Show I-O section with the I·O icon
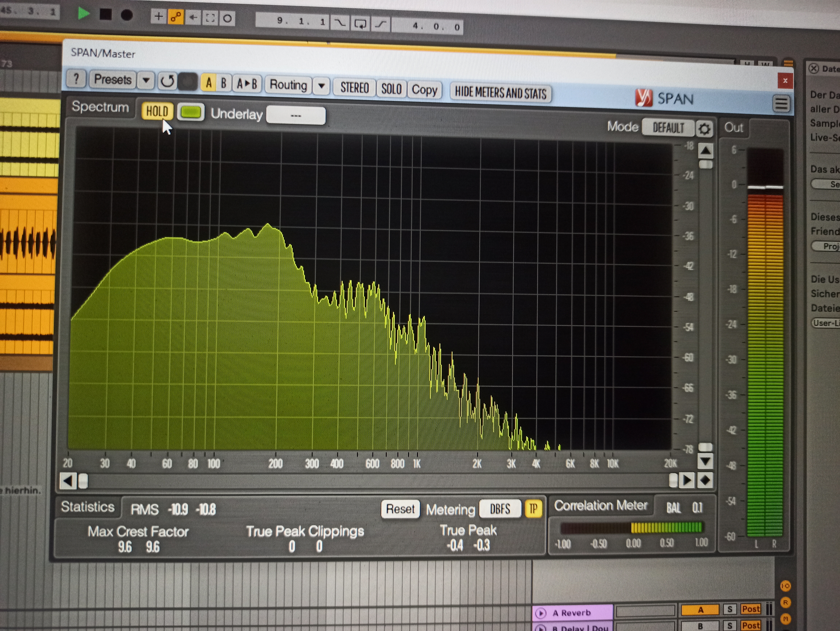840x631 pixels. point(785,586)
